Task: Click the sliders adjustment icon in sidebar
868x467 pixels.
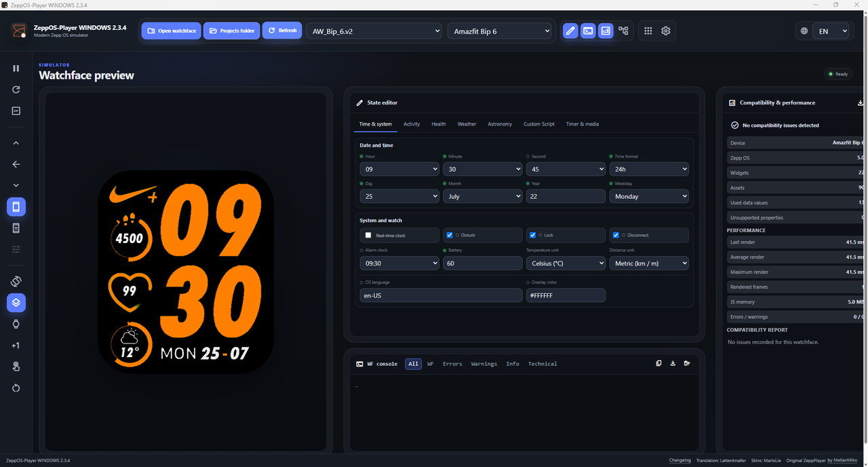Action: tap(16, 250)
